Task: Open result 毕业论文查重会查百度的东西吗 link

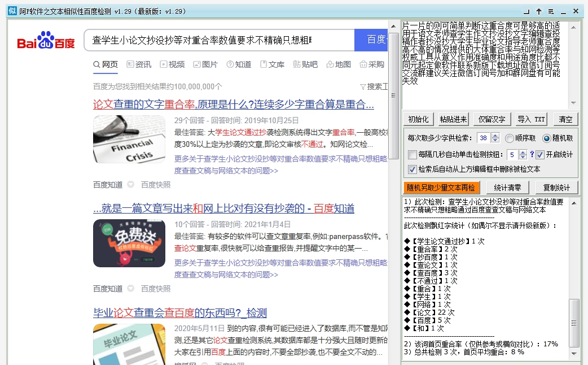Action: 180,312
